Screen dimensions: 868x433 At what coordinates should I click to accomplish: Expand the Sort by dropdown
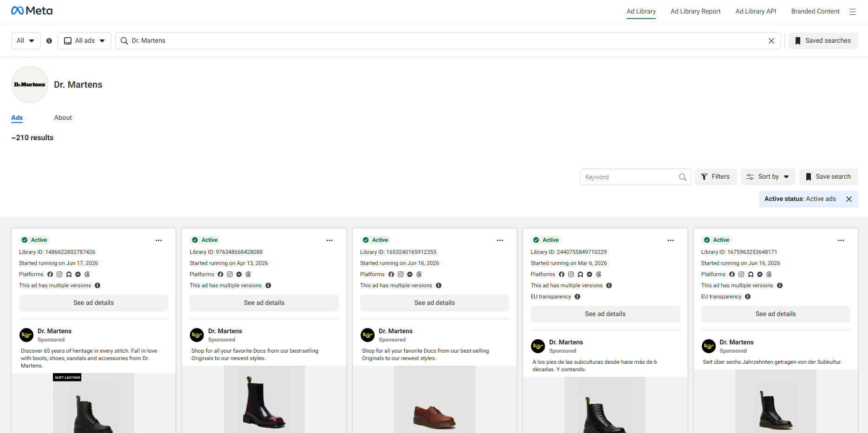(768, 177)
